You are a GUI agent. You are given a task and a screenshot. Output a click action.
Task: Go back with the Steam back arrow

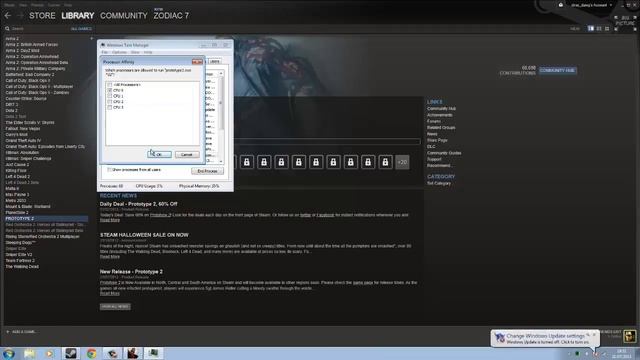(8, 16)
